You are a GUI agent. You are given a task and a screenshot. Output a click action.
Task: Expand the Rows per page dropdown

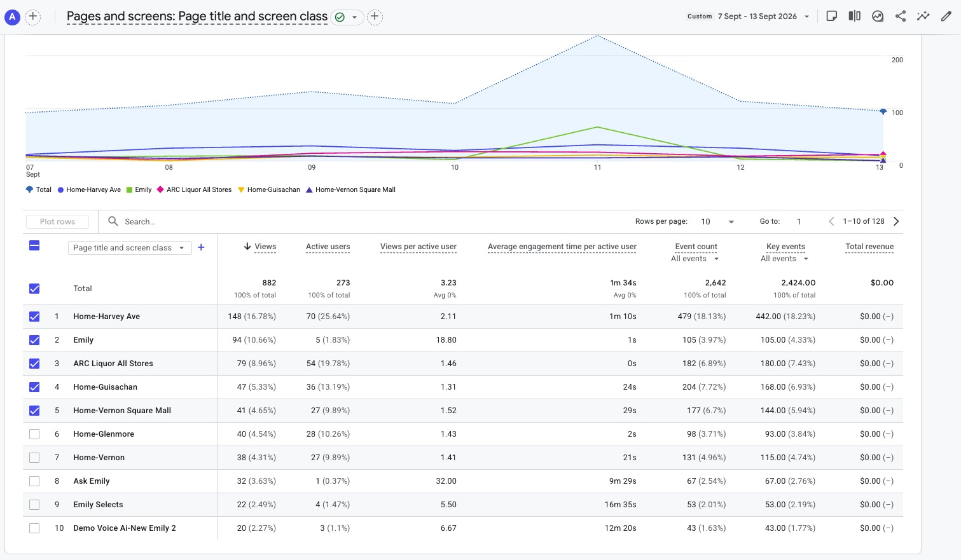pos(717,221)
